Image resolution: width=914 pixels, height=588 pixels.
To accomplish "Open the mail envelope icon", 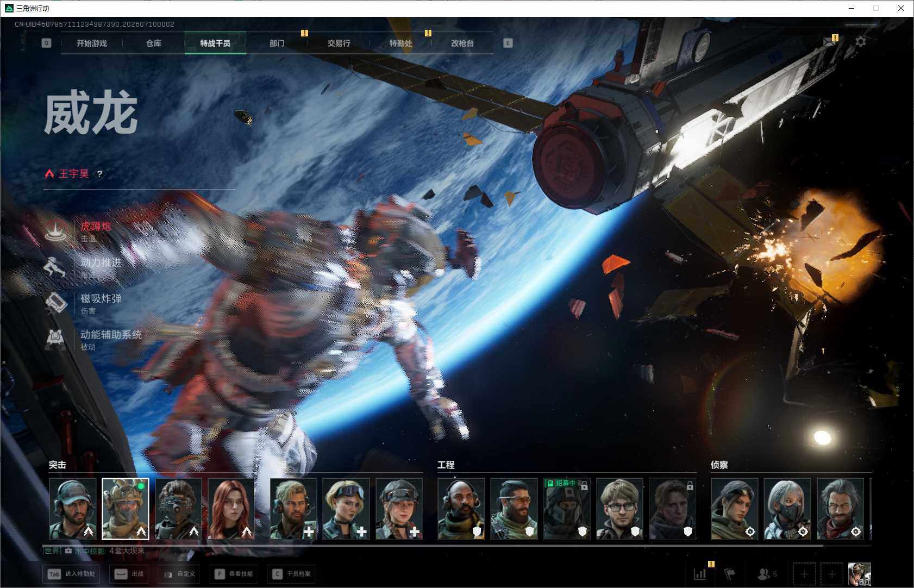I will tap(829, 41).
